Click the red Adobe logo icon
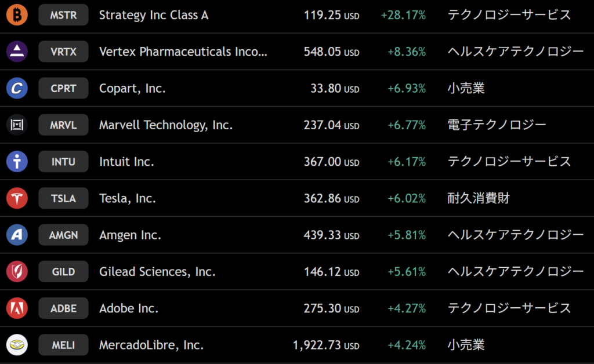This screenshot has width=594, height=364. (x=17, y=308)
